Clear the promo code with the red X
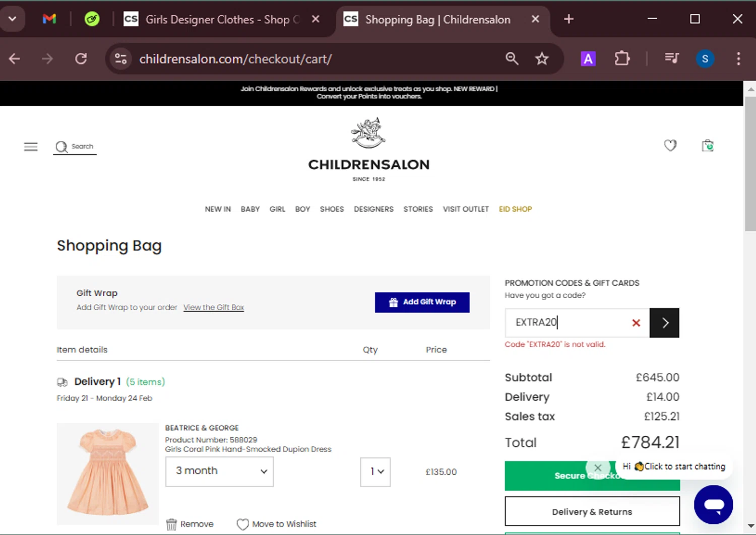The height and width of the screenshot is (535, 756). (x=636, y=323)
